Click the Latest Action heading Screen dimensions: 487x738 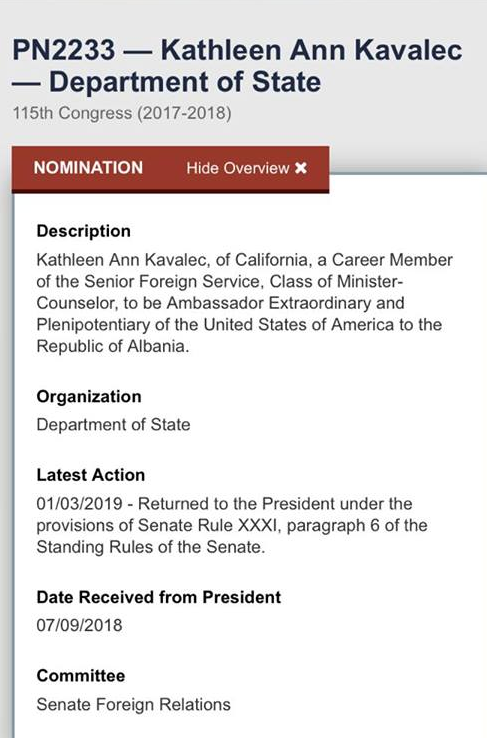click(91, 475)
